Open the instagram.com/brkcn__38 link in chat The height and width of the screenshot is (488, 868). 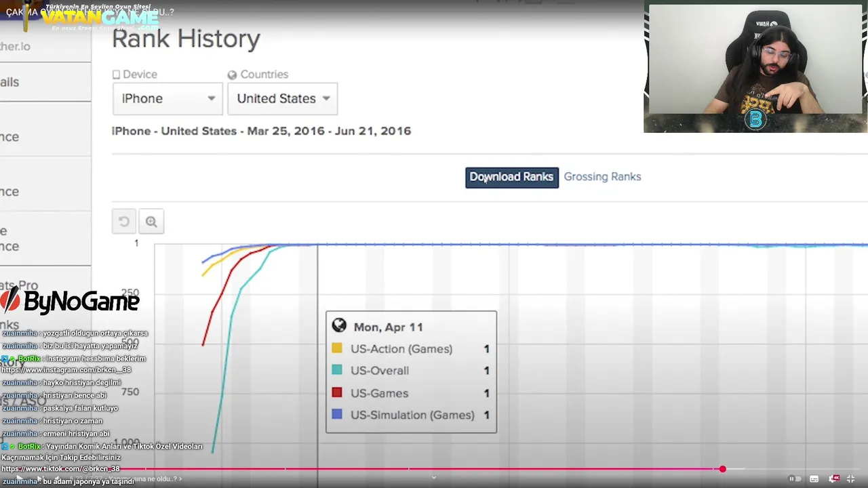66,370
